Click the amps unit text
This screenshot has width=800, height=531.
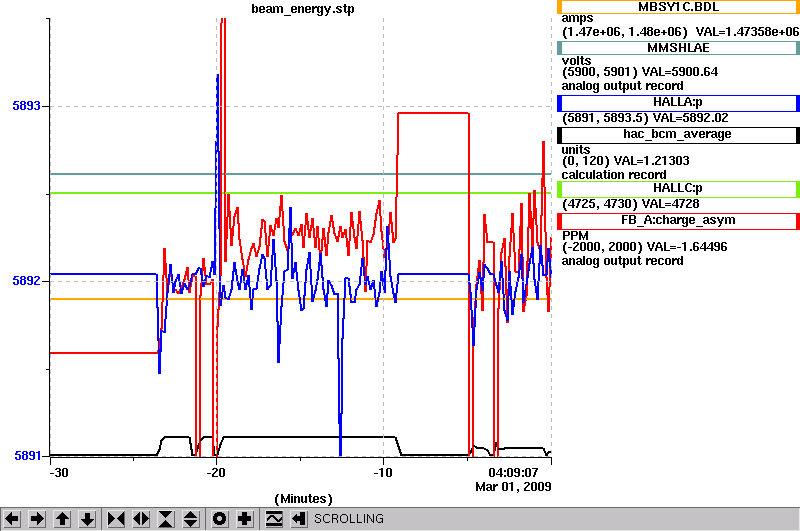pos(578,18)
